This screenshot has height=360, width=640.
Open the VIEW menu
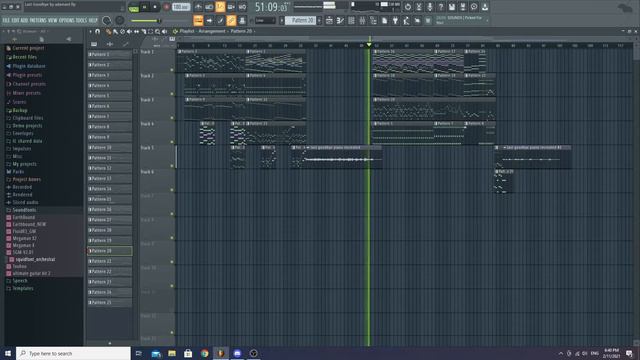pyautogui.click(x=53, y=20)
